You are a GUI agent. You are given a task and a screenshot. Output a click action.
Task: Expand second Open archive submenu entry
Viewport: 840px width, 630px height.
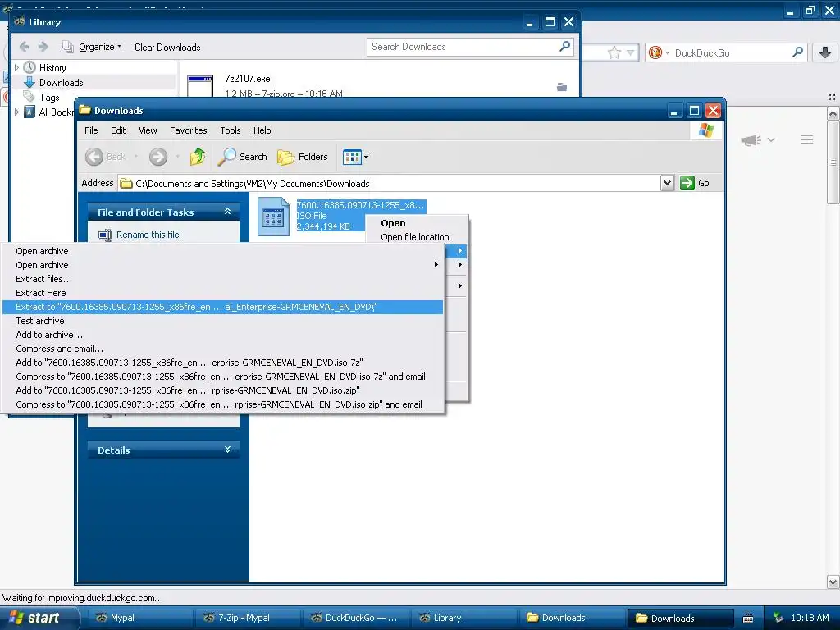click(223, 265)
